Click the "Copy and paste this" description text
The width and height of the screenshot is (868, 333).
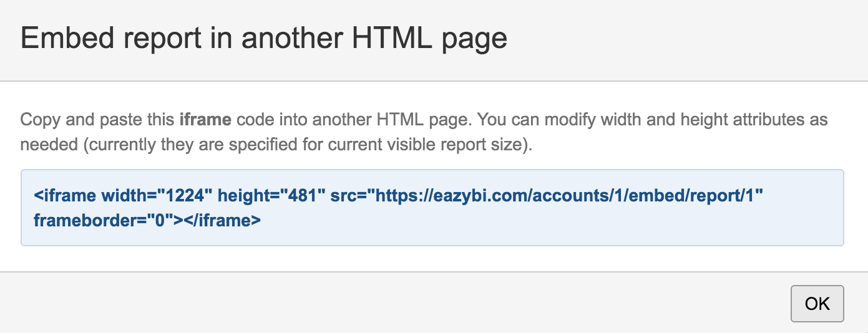99,119
